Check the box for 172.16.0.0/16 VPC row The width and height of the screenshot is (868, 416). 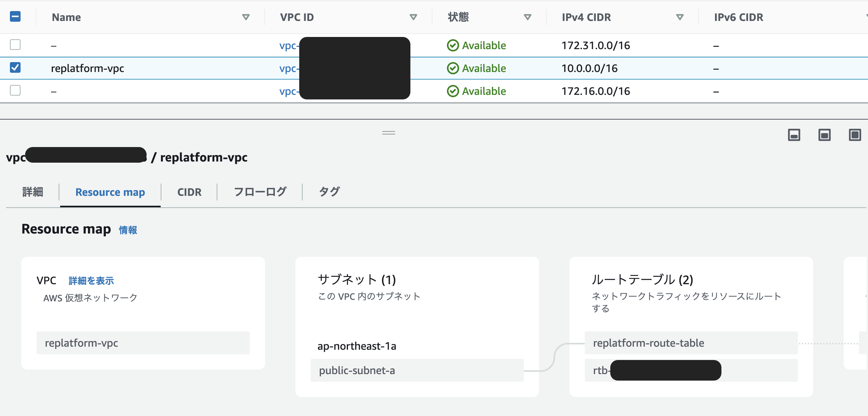tap(15, 90)
